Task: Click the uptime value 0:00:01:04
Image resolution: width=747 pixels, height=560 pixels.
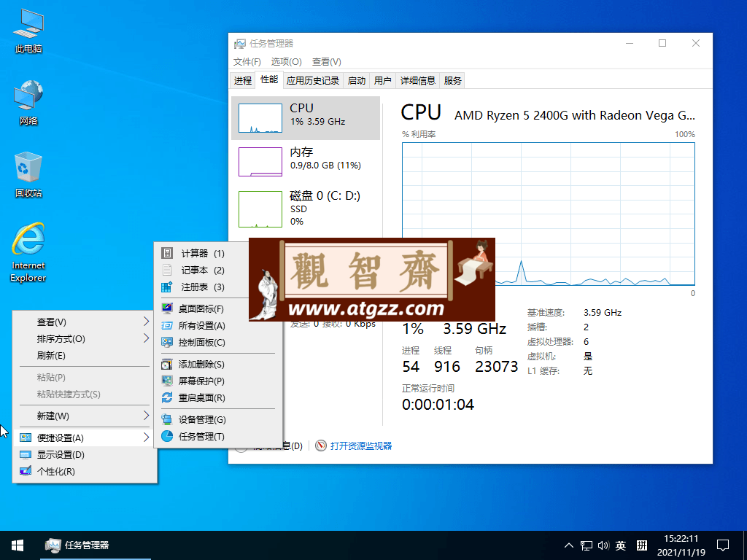Action: pyautogui.click(x=438, y=405)
